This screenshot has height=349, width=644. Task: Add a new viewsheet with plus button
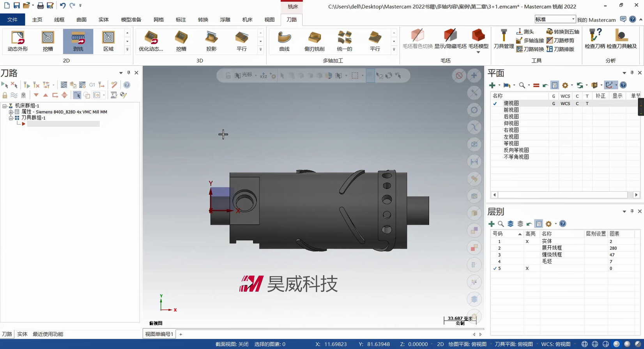click(x=181, y=334)
